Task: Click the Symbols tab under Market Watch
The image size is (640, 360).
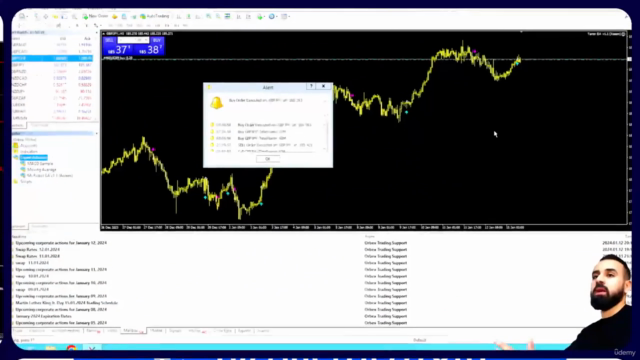Action: click(x=19, y=125)
